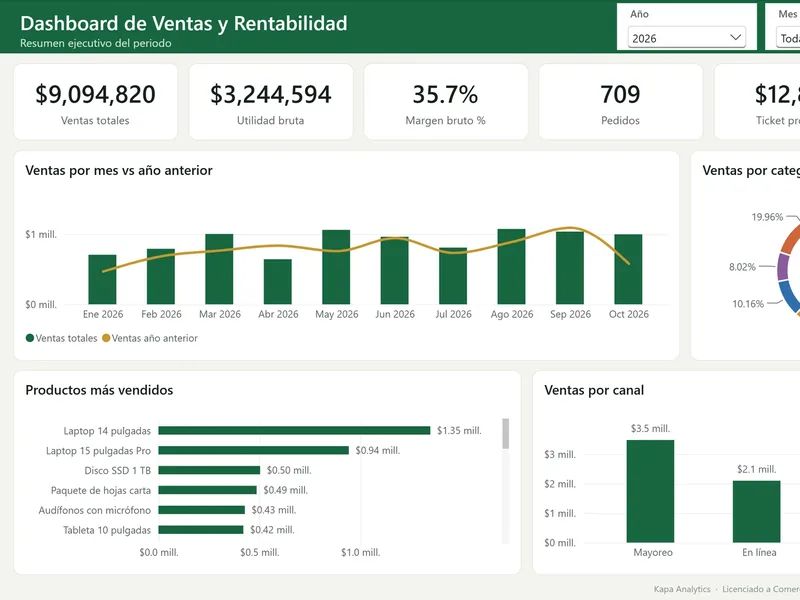Click the '$0.43 mill.' data label
800x600 pixels.
(273, 510)
